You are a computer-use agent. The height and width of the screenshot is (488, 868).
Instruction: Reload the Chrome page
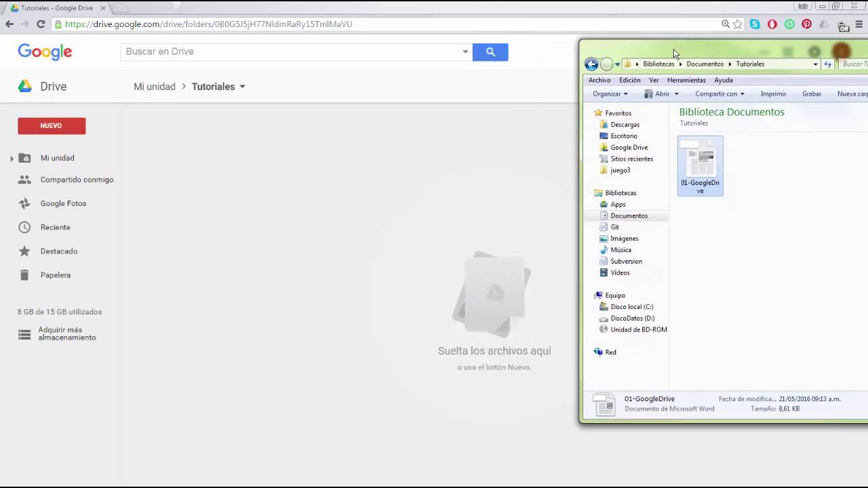tap(41, 24)
